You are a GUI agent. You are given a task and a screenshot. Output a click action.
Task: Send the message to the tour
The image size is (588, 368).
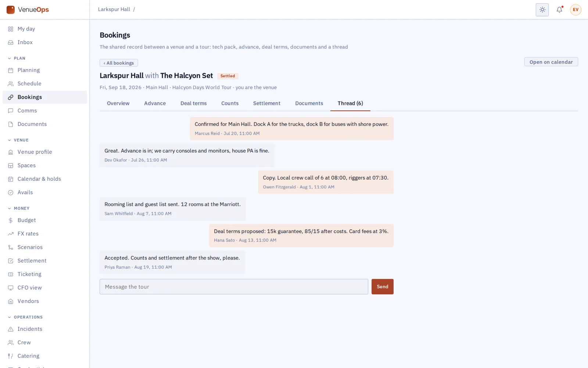tap(382, 287)
